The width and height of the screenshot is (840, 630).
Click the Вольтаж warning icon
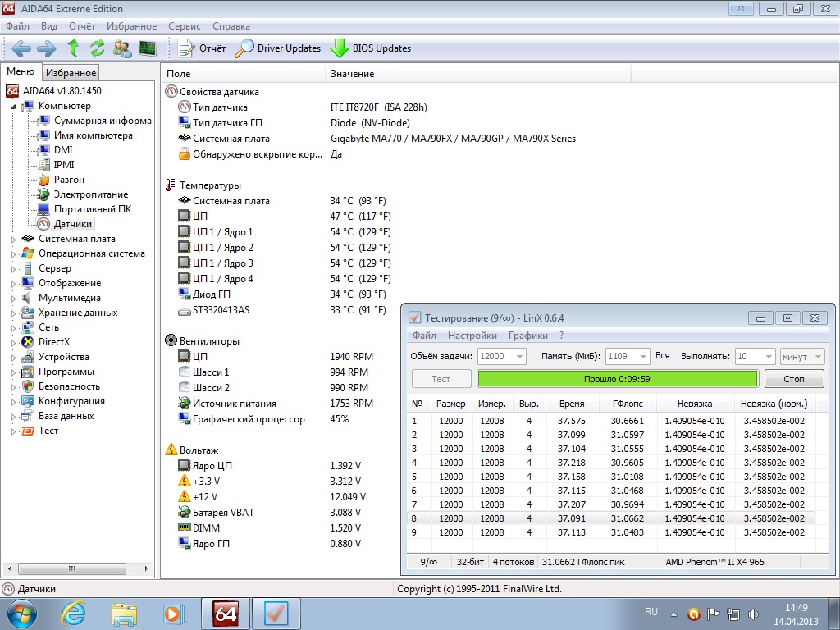click(x=171, y=450)
